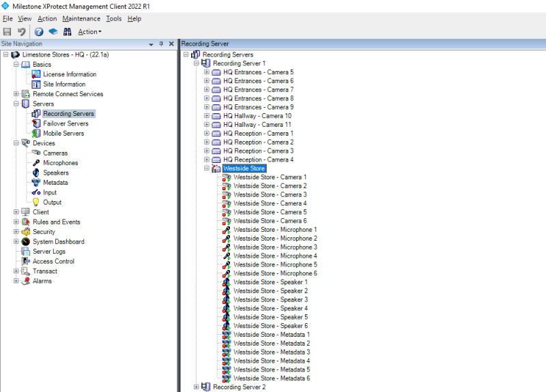Collapse the Limestone Stores - HQ node
546x392 pixels.
click(6, 55)
